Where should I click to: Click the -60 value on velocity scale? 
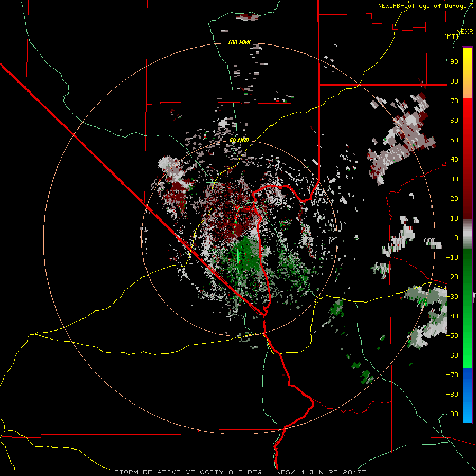click(x=452, y=355)
